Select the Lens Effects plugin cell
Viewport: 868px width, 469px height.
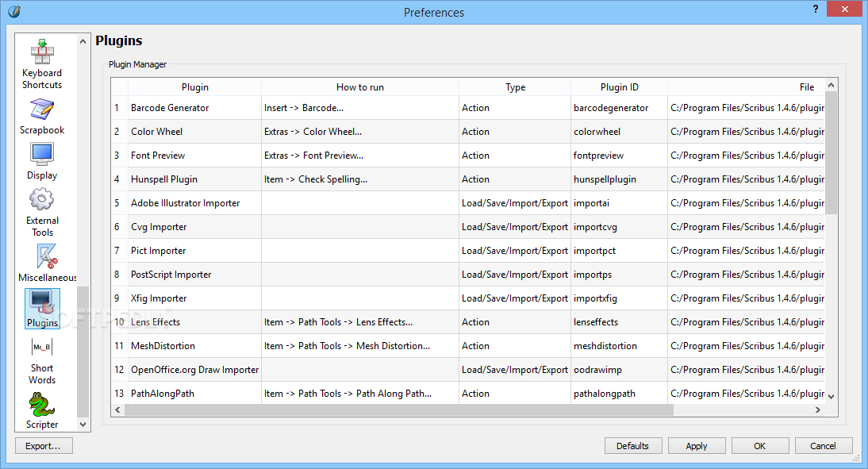tap(195, 322)
